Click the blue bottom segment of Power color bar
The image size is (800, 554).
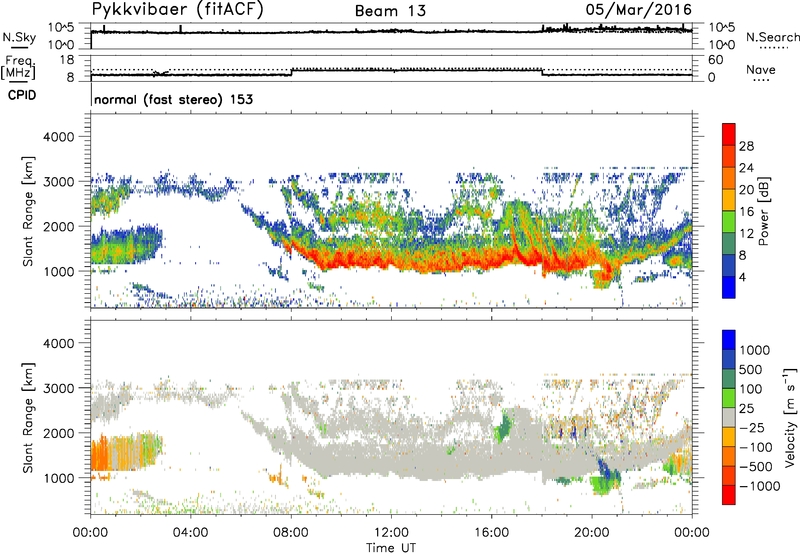pos(729,287)
